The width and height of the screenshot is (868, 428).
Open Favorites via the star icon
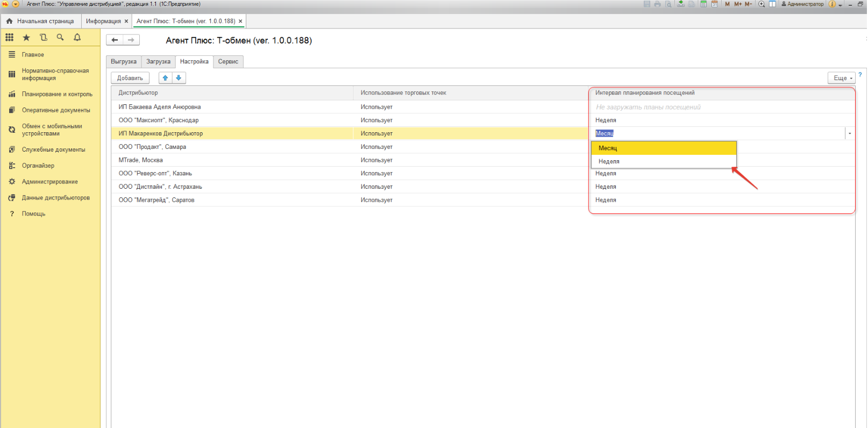(26, 38)
